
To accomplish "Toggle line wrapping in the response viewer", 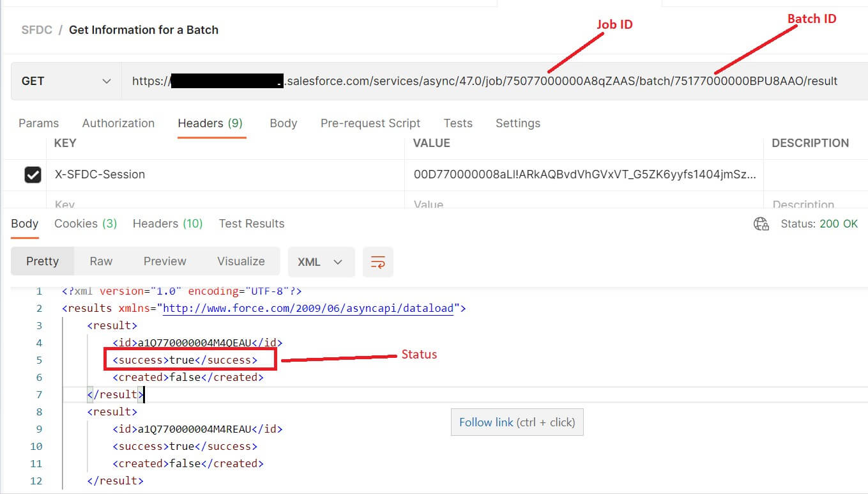I will (377, 261).
